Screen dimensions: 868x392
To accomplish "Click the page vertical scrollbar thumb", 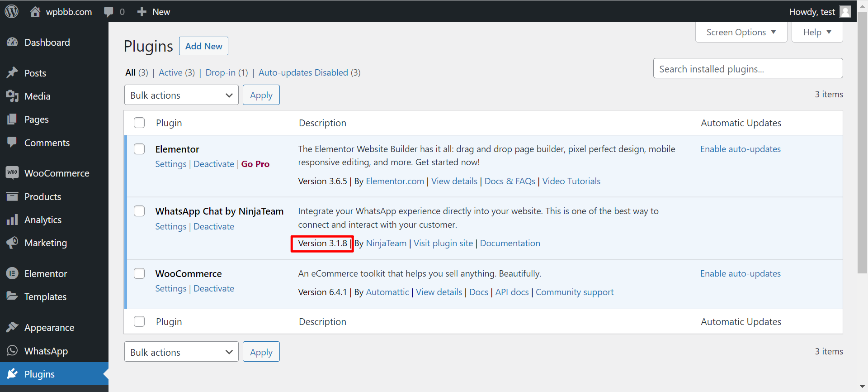I will (x=863, y=143).
